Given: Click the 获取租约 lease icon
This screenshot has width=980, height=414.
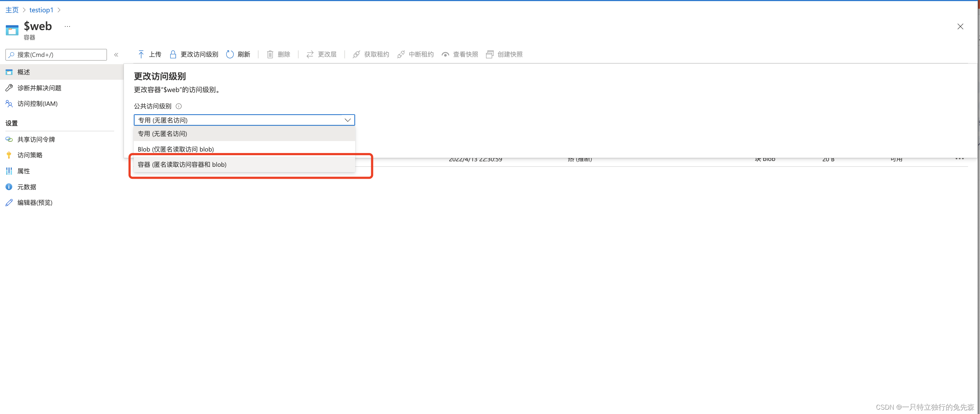Looking at the screenshot, I should pos(356,54).
